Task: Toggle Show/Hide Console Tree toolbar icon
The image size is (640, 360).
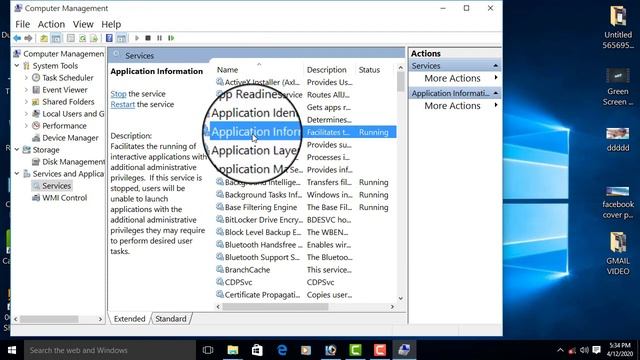Action: [x=56, y=38]
